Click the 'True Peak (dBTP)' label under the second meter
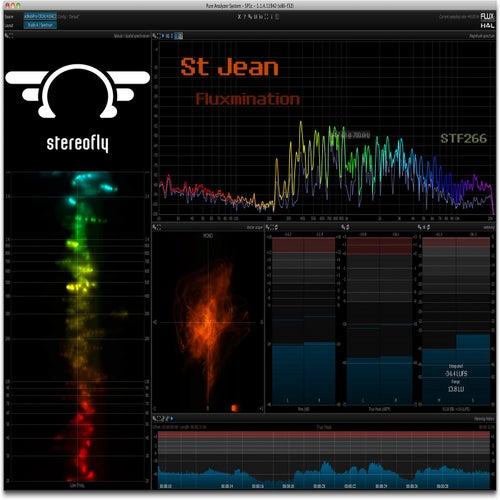 pyautogui.click(x=380, y=409)
